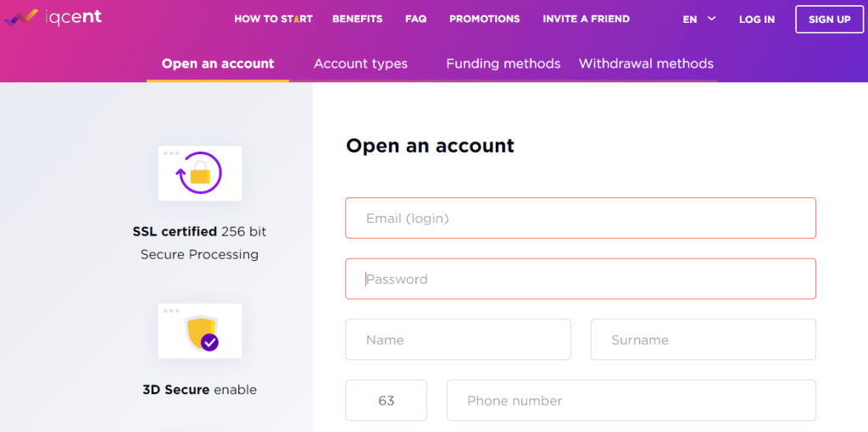The height and width of the screenshot is (432, 868).
Task: Open the EN language selector
Action: click(x=699, y=19)
